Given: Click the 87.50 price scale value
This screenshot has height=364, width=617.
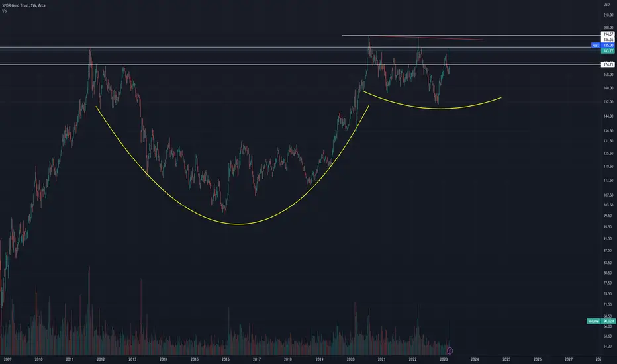Looking at the screenshot, I should click(x=608, y=251).
